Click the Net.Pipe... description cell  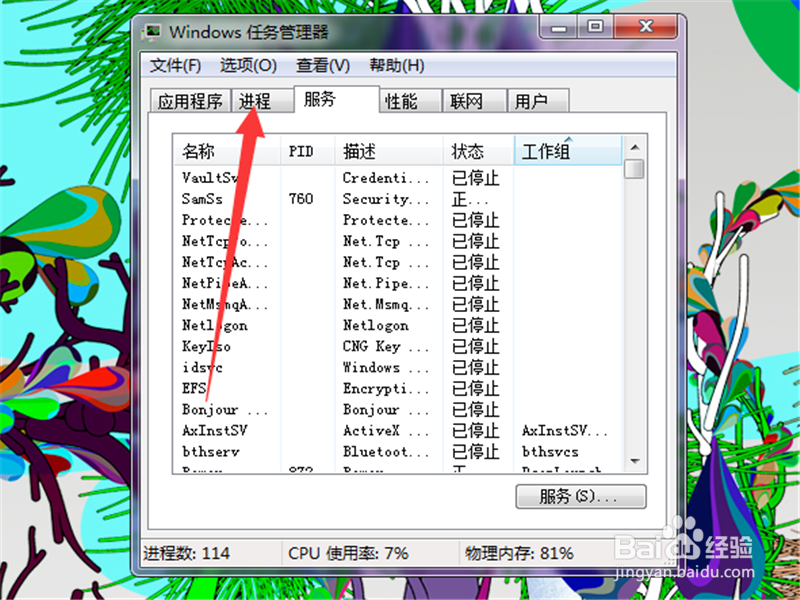385,283
